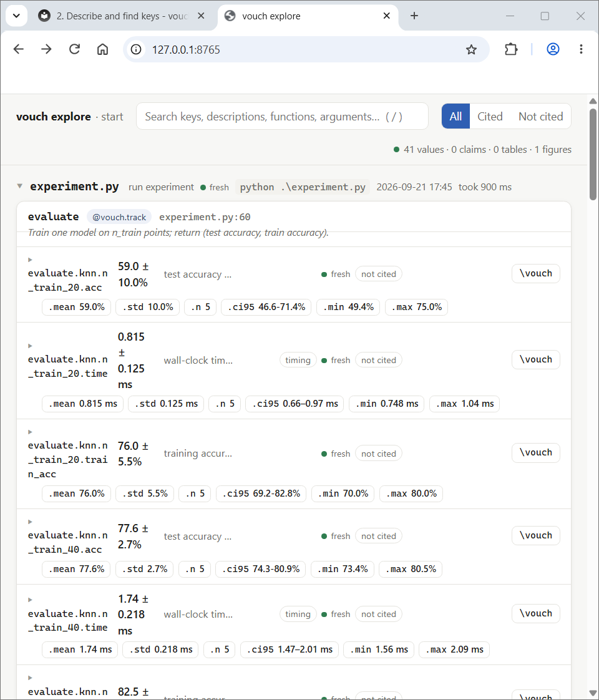Expand evaluate.knn.n_train_20.time row
599x700 pixels.
pos(30,346)
